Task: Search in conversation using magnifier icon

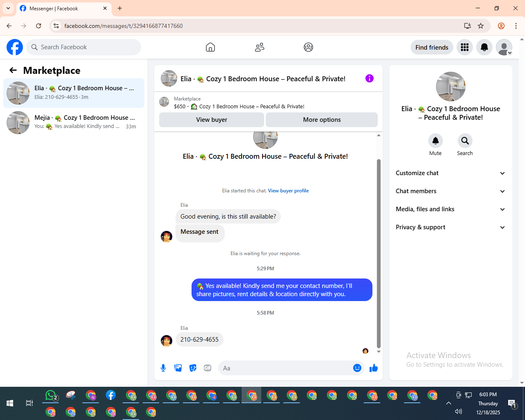Action: click(465, 141)
